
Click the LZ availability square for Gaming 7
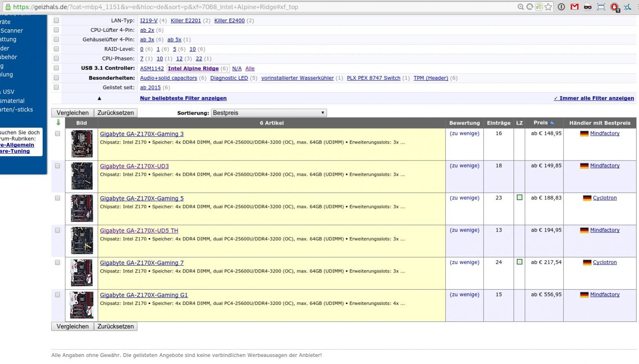point(519,262)
